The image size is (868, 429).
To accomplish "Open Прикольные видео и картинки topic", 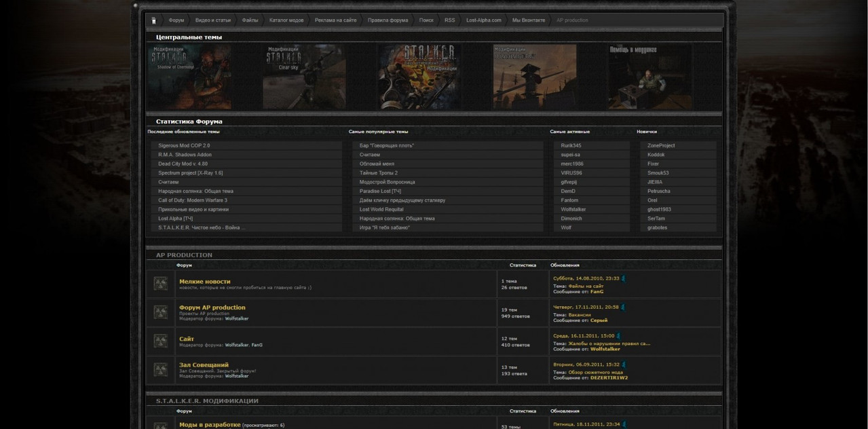I will click(x=193, y=210).
